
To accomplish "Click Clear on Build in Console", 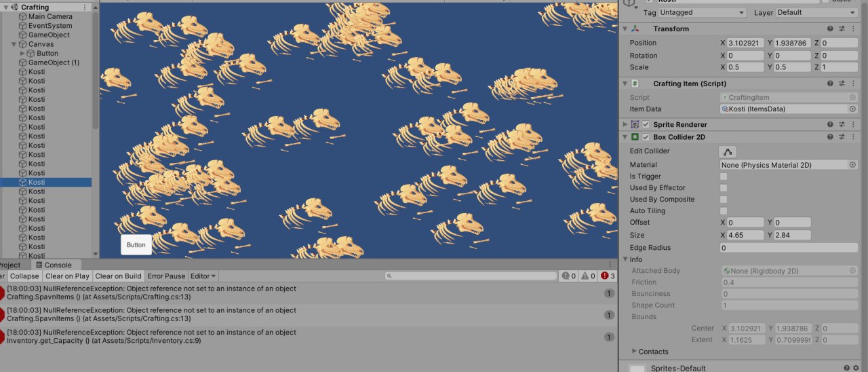I will click(118, 276).
